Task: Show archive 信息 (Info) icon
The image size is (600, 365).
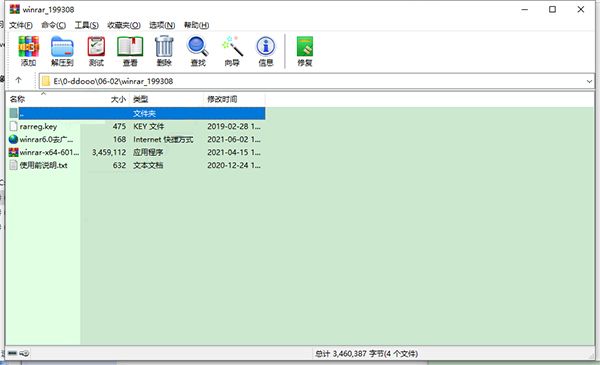Action: (x=266, y=51)
